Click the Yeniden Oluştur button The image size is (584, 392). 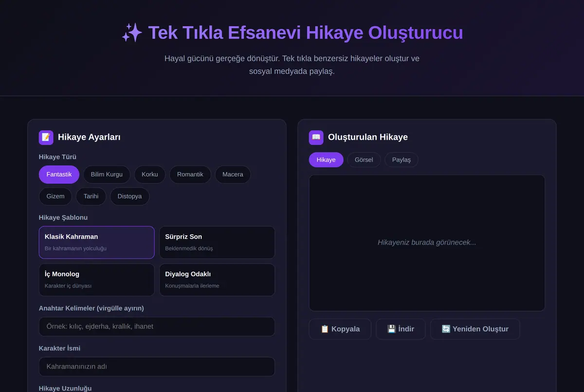coord(475,329)
